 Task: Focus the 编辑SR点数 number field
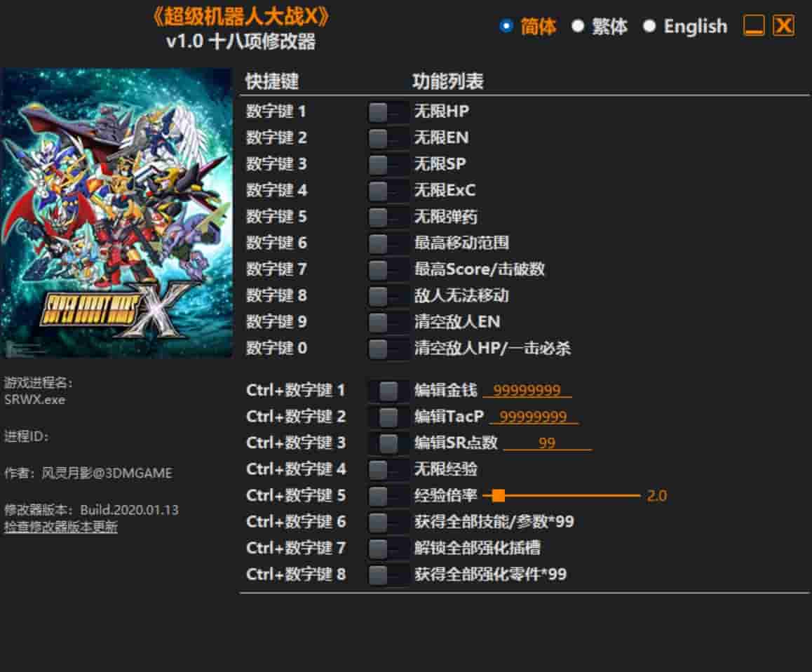coord(547,443)
